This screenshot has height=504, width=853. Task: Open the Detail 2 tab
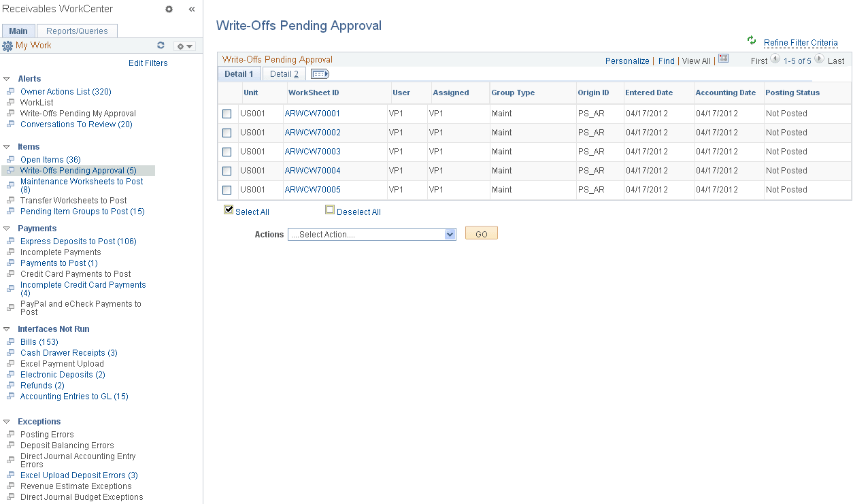click(284, 73)
